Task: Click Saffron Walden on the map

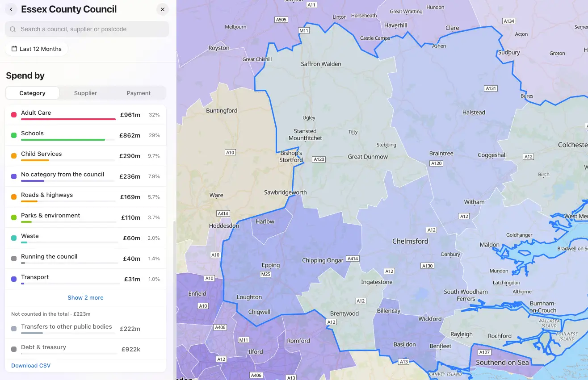Action: tap(321, 64)
